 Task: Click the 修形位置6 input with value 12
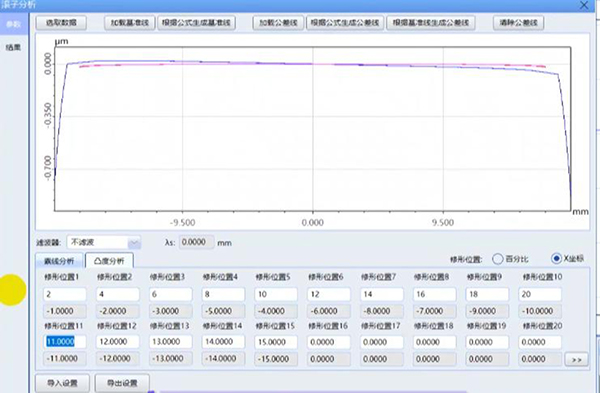coord(329,294)
